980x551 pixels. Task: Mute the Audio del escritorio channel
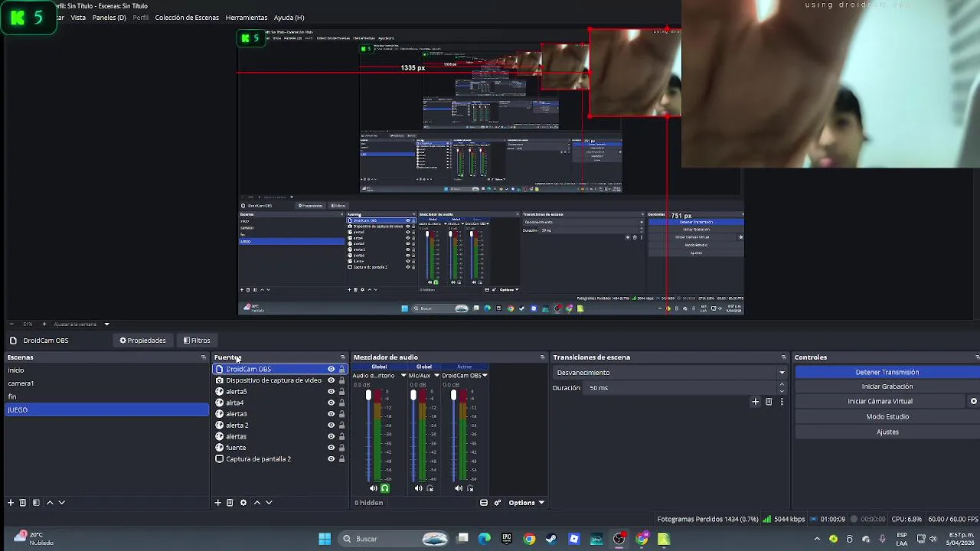(x=373, y=488)
